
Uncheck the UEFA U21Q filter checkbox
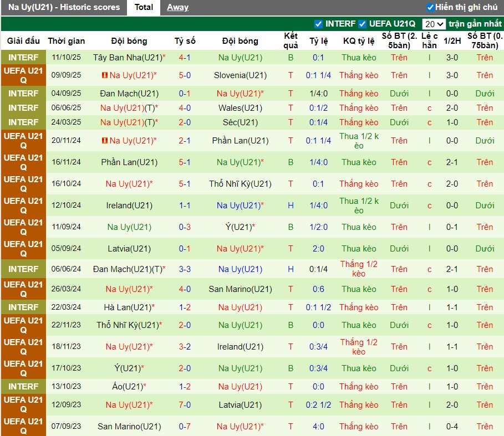[363, 24]
